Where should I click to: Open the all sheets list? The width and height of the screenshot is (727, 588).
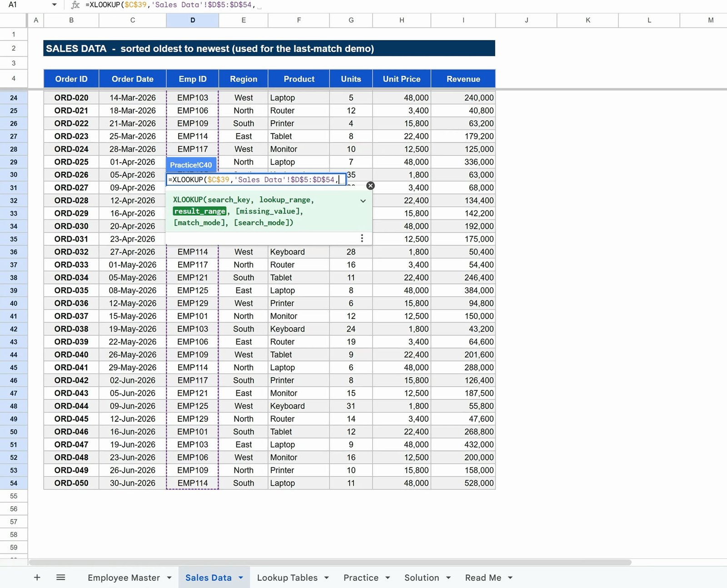coord(60,577)
